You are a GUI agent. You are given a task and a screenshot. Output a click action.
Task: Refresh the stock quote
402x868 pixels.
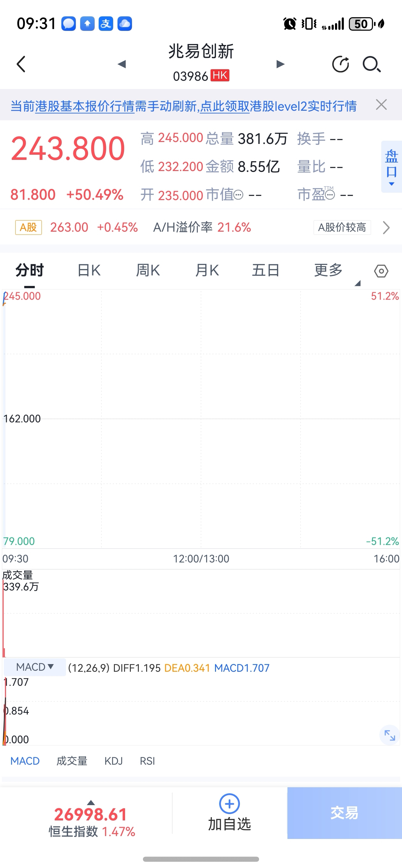340,64
